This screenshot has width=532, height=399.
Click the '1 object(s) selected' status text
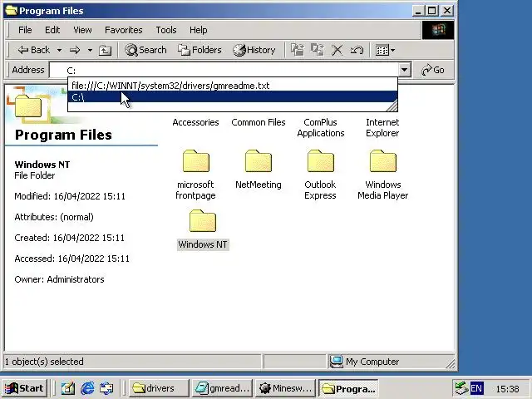tap(44, 362)
